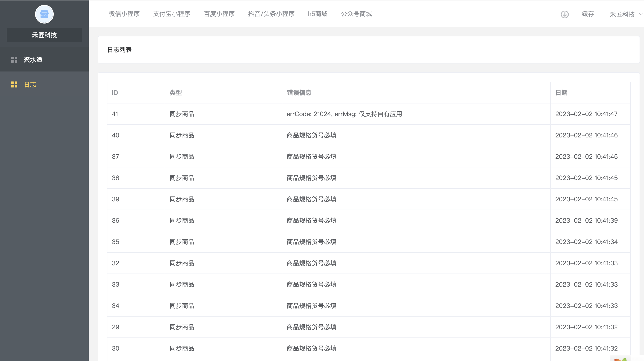Click the 日志列表 heading

[119, 50]
